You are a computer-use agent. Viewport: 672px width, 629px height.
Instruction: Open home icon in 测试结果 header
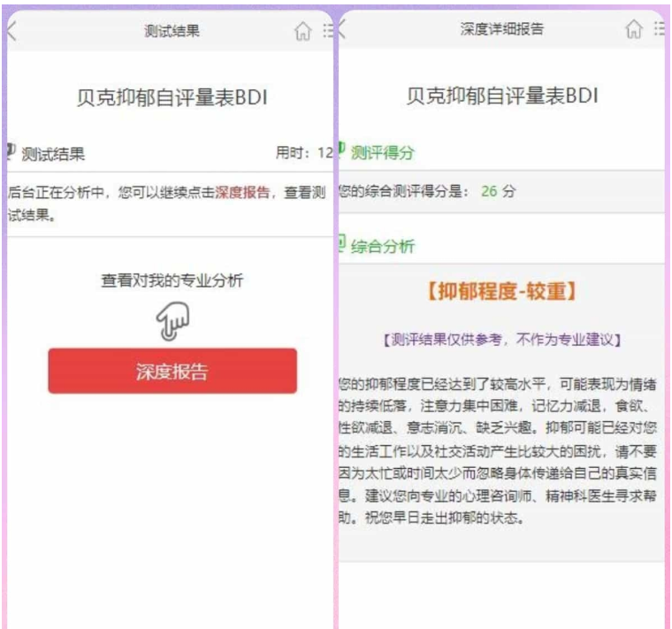coord(302,31)
